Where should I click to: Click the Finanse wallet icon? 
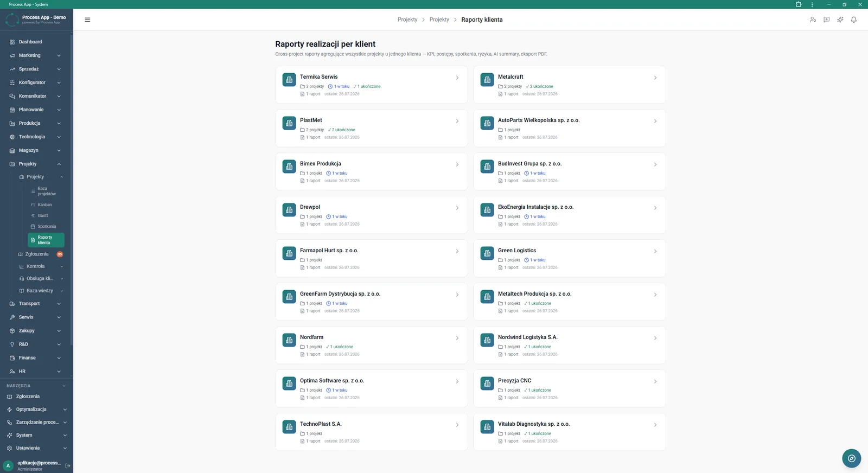point(12,358)
